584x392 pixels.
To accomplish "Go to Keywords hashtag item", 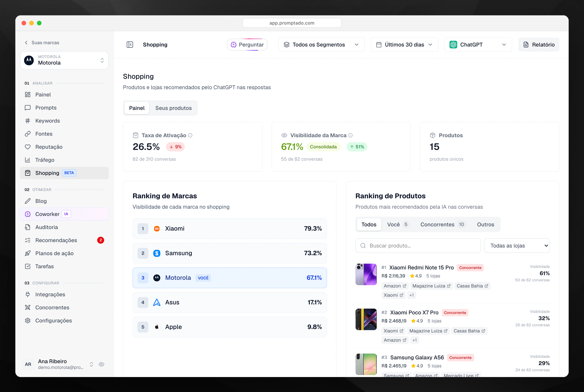I will pos(64,121).
